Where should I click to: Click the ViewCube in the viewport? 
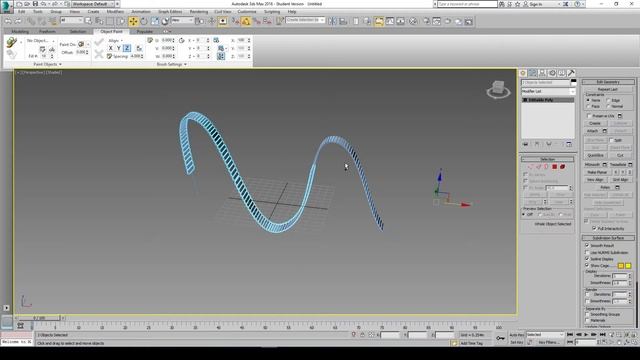pyautogui.click(x=498, y=89)
